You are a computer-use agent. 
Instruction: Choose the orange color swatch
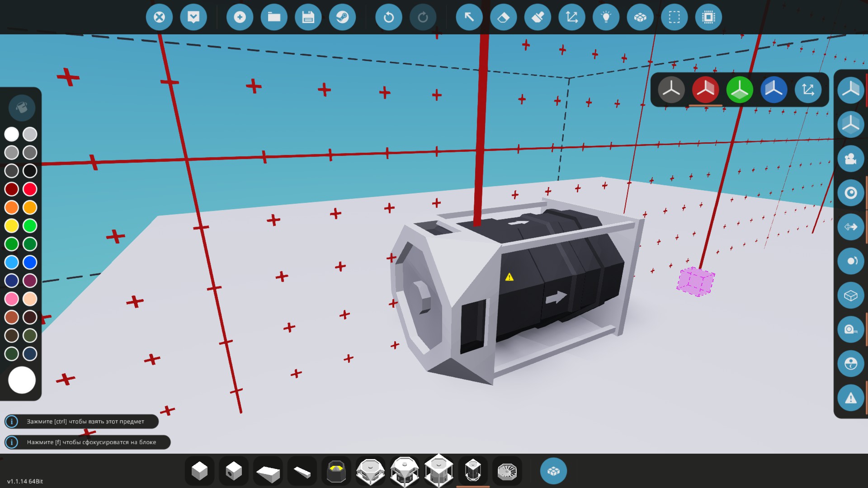pos(12,207)
